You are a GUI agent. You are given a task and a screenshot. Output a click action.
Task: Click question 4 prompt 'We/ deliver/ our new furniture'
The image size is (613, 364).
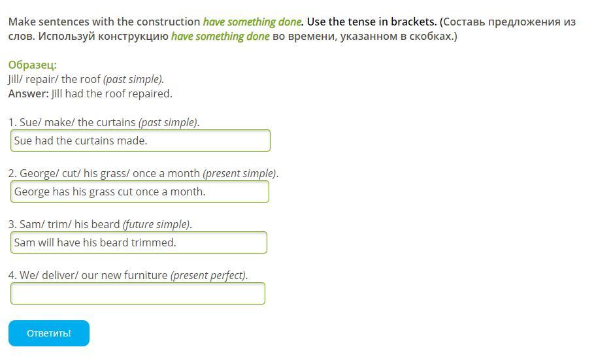(93, 275)
